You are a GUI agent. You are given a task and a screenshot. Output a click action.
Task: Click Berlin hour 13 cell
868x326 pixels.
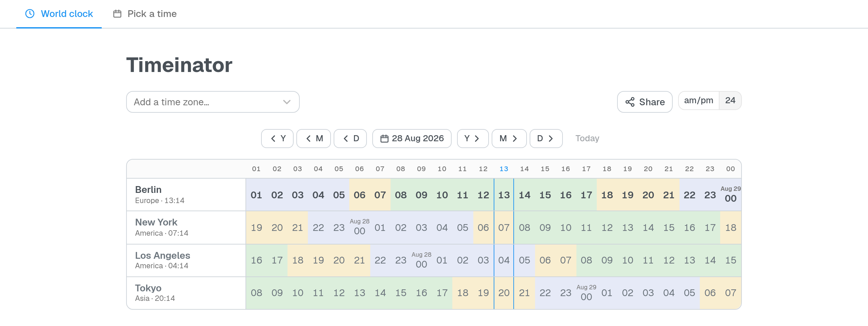(x=504, y=195)
